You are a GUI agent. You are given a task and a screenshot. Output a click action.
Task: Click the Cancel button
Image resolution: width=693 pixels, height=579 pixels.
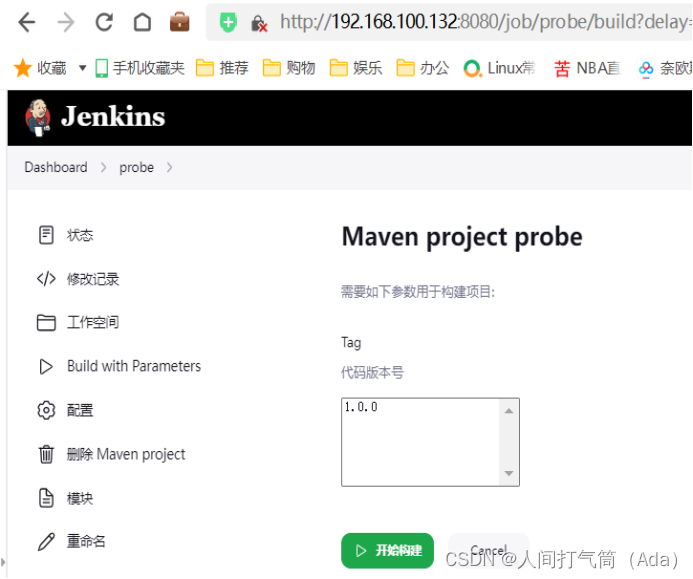pyautogui.click(x=488, y=550)
